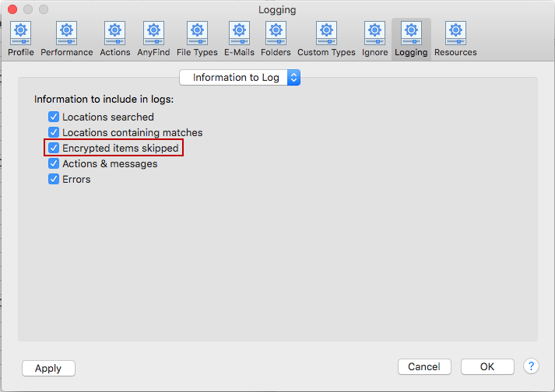Show the File Types preferences

point(197,39)
